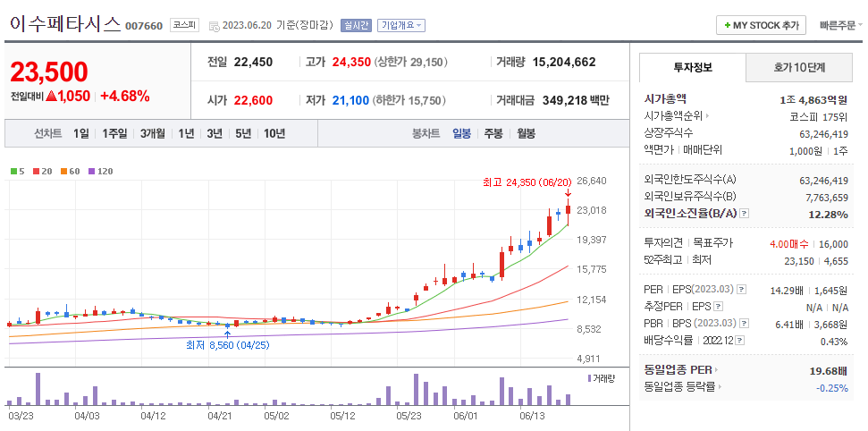Select the 1년 line chart period
The image size is (868, 431).
tap(186, 133)
